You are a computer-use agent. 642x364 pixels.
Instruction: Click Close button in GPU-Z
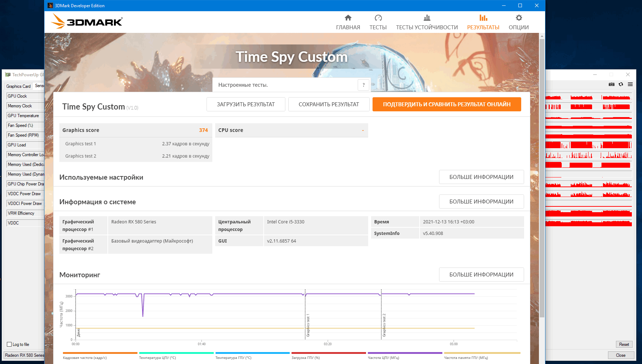click(621, 355)
